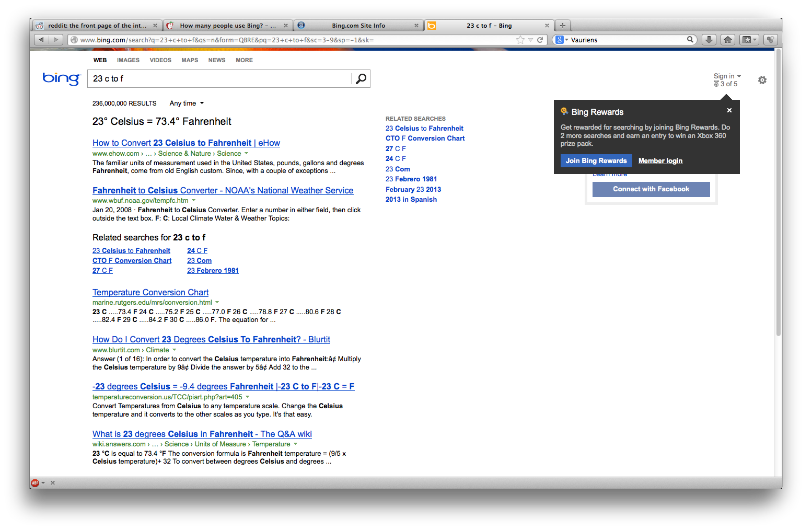Click the 'Vauriens' browser search field
812x530 pixels.
627,40
